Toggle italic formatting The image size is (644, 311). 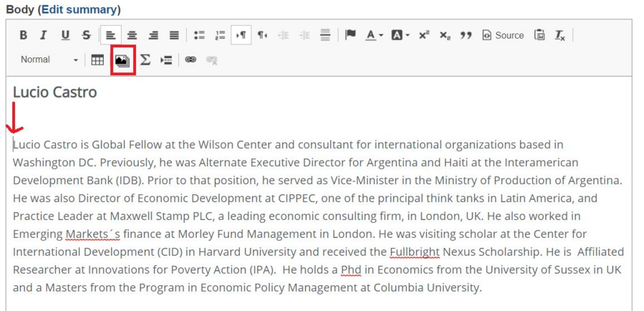click(43, 35)
